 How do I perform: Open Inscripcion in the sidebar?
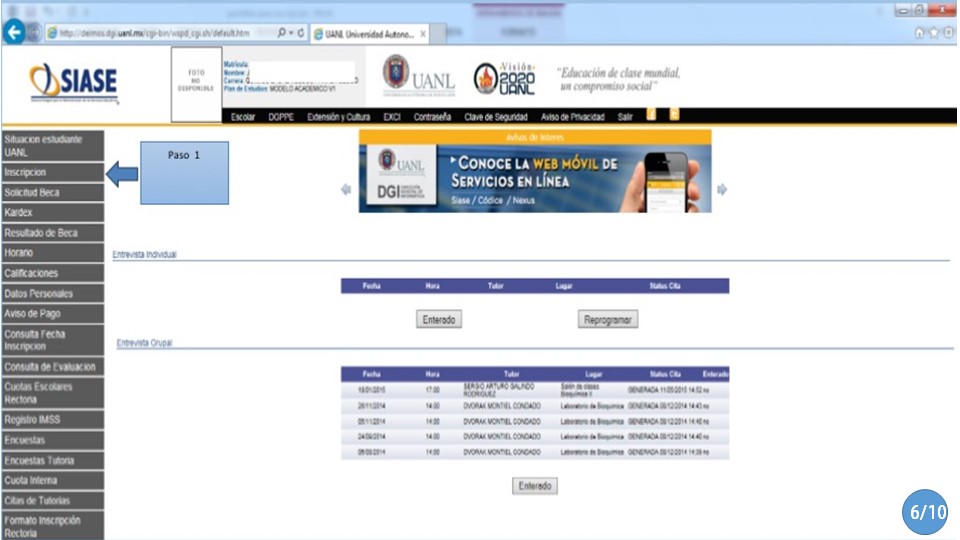(x=53, y=172)
